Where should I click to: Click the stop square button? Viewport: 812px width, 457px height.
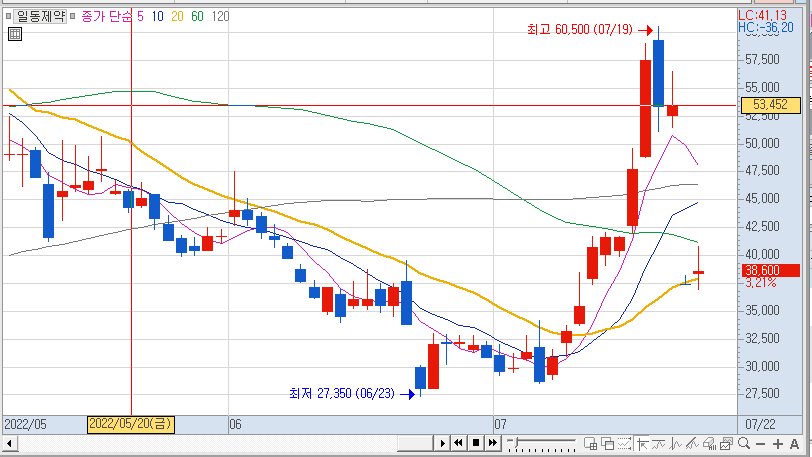pyautogui.click(x=476, y=443)
